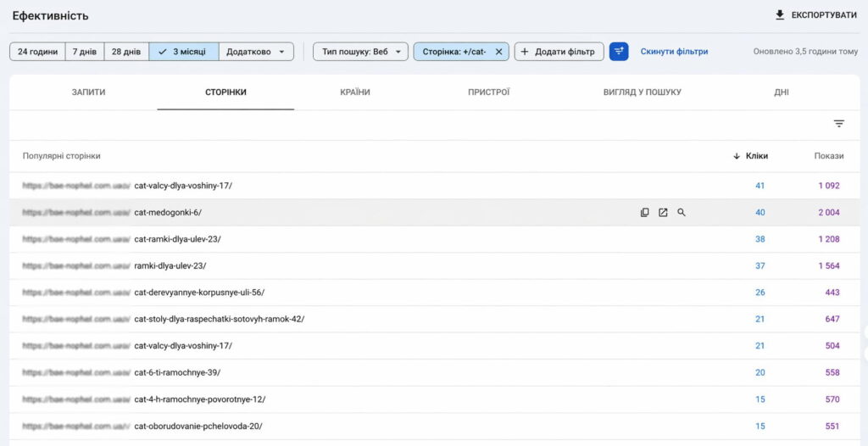
Task: Click the Скинути фільтри link
Action: [x=674, y=52]
